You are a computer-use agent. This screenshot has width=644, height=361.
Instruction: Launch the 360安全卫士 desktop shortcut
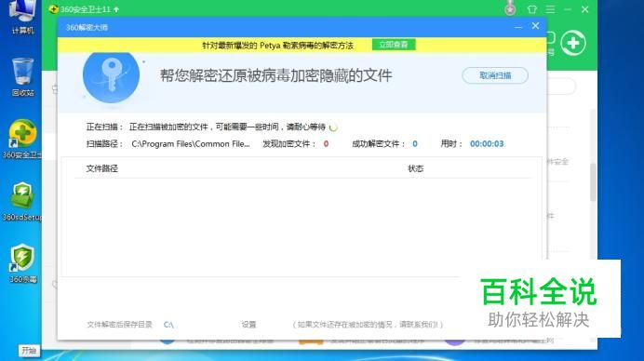pos(22,139)
